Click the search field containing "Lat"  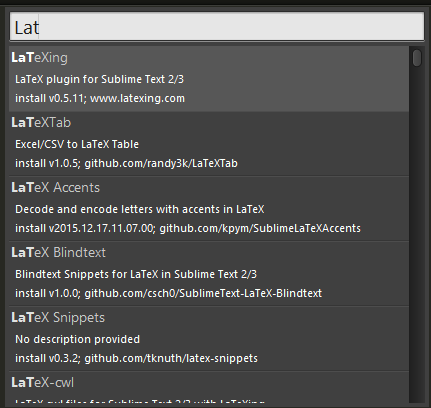[217, 27]
